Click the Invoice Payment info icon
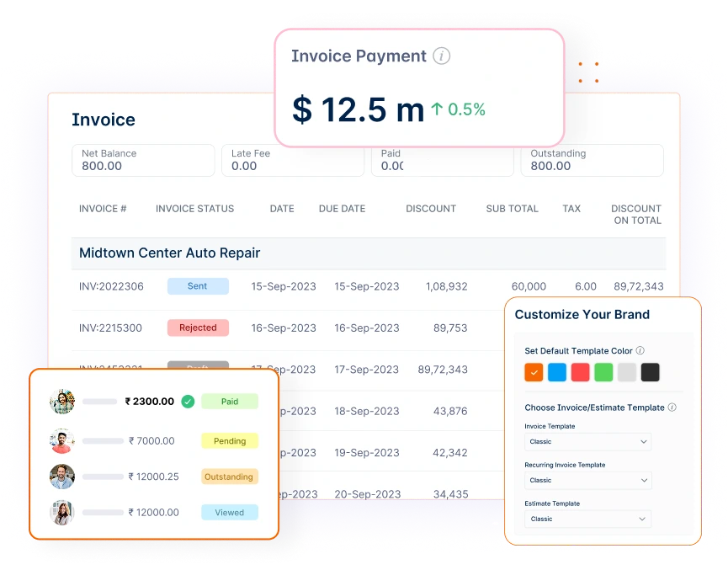Image resolution: width=728 pixels, height=570 pixels. click(441, 56)
